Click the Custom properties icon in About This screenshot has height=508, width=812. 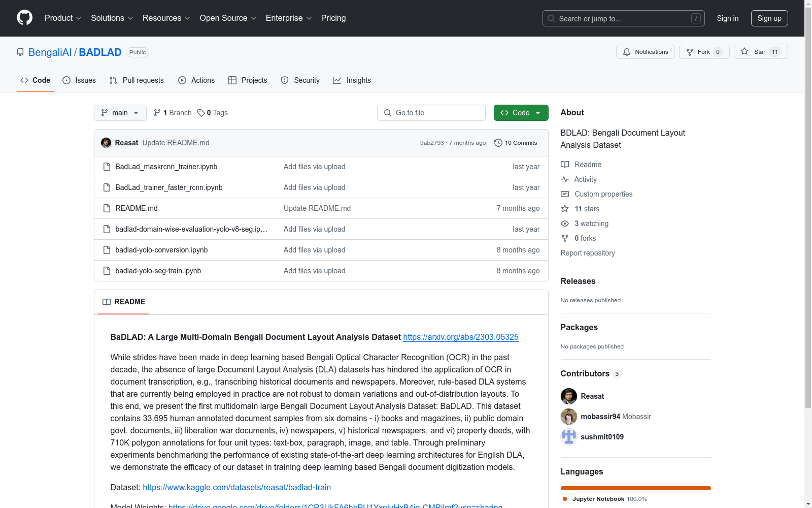pyautogui.click(x=565, y=194)
